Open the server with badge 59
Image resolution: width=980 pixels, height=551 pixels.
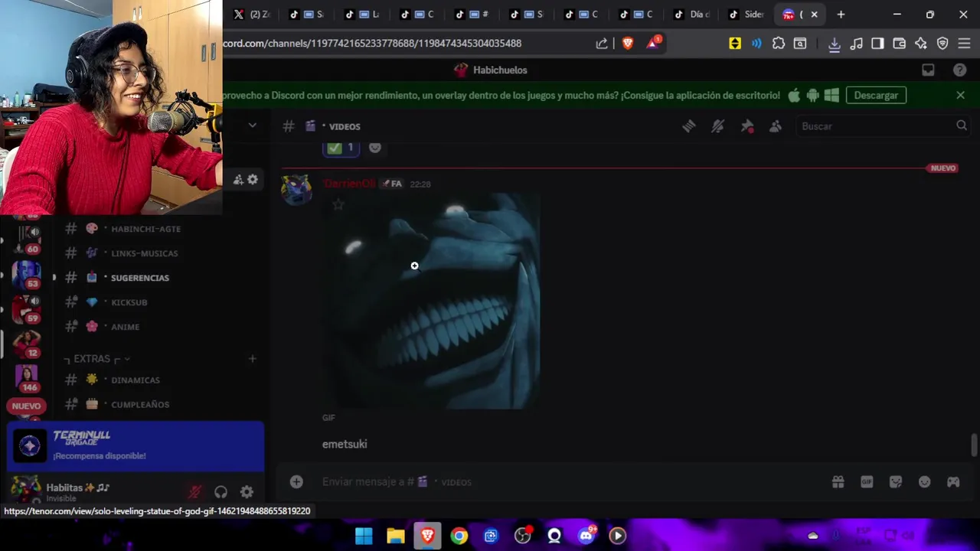pos(27,308)
